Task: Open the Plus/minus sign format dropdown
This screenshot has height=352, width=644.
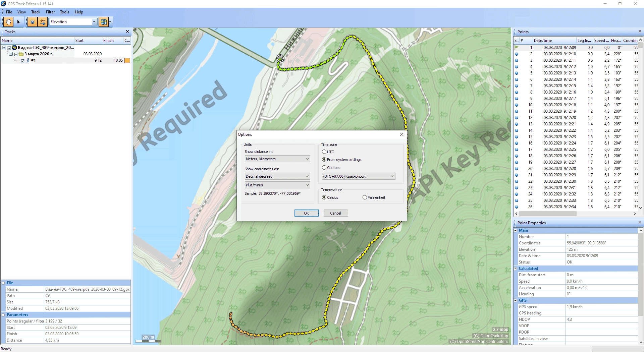Action: 277,185
